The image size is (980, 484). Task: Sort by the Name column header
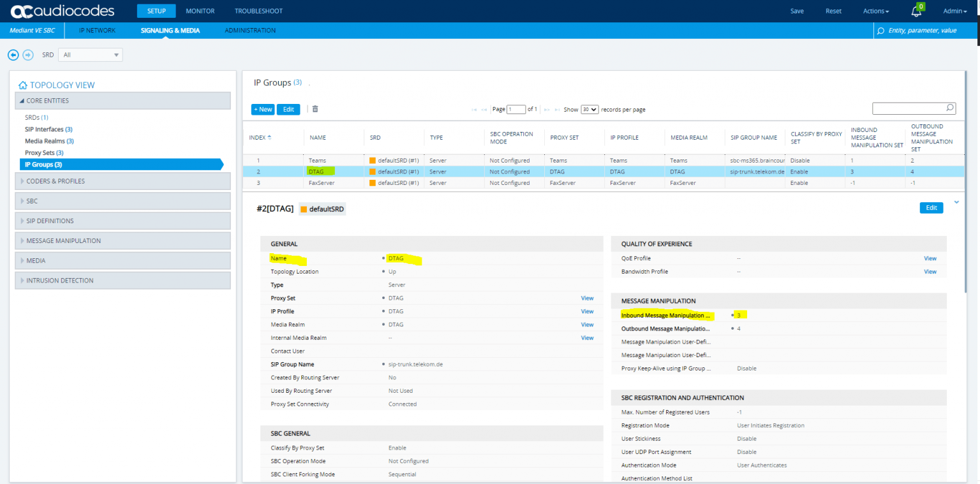pos(318,137)
